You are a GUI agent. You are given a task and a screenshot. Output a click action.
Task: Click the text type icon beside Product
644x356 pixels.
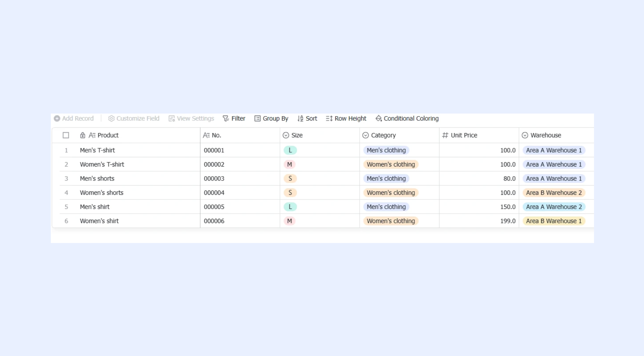[x=92, y=135]
